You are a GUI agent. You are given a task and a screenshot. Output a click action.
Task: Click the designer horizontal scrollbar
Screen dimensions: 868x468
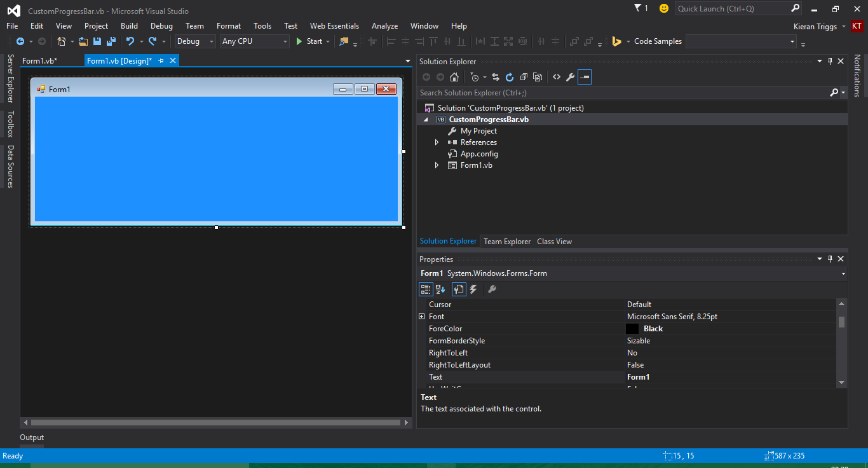click(217, 422)
